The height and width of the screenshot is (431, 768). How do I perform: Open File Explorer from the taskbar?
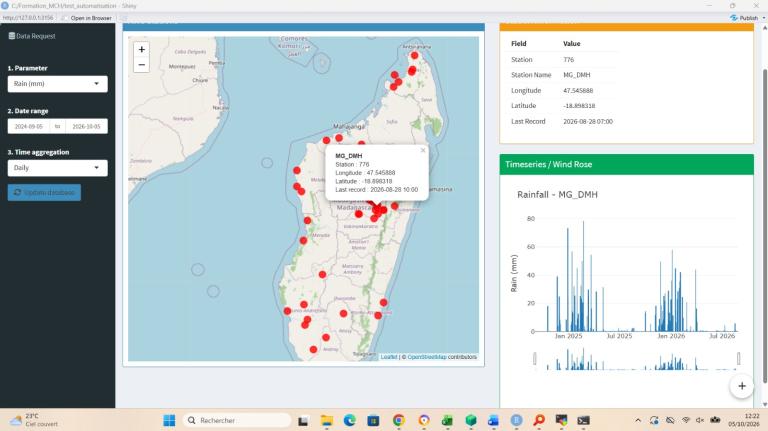click(327, 420)
